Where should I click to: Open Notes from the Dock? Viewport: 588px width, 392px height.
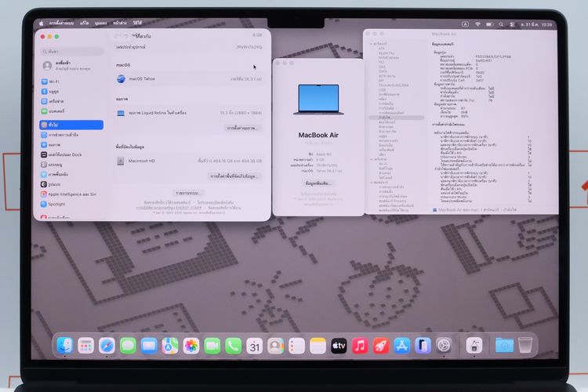pyautogui.click(x=318, y=346)
